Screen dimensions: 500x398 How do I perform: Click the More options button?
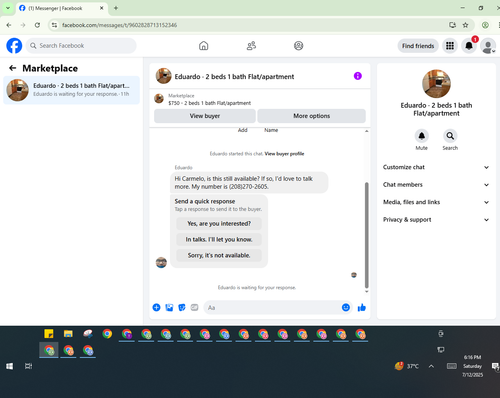point(311,116)
